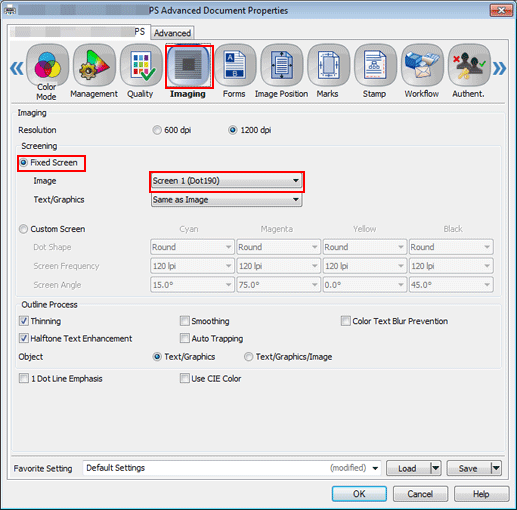This screenshot has width=517, height=510.
Task: Choose the Custom Screen option
Action: click(x=23, y=229)
